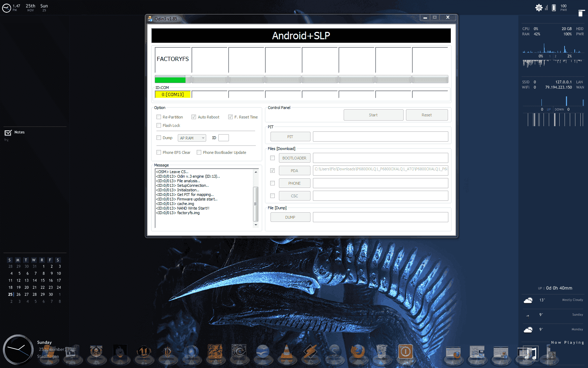Launch Winamp from the dock
The width and height of the screenshot is (588, 368).
pos(310,352)
